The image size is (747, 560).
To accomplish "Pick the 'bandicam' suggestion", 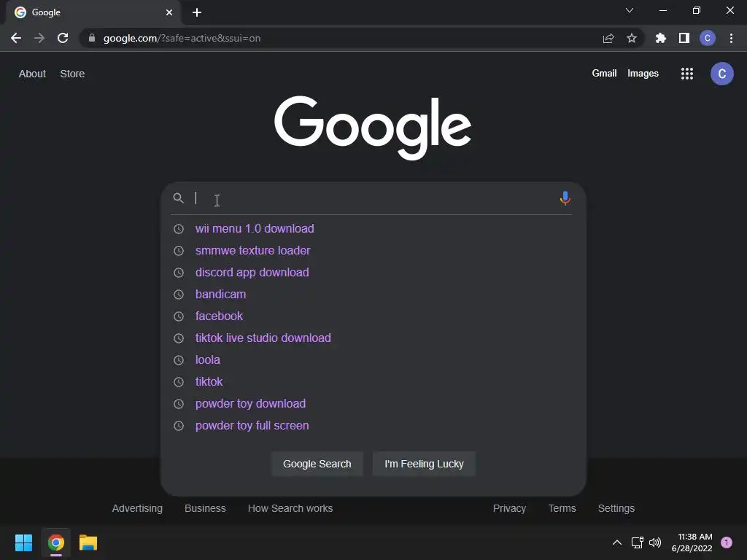I will pyautogui.click(x=220, y=295).
